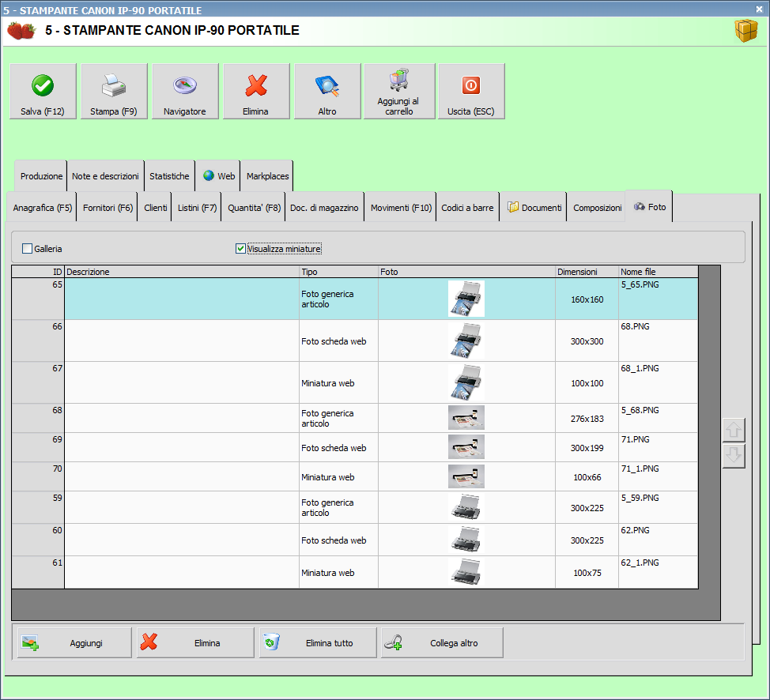Click Collega altro link button
770x700 pixels.
pos(442,642)
